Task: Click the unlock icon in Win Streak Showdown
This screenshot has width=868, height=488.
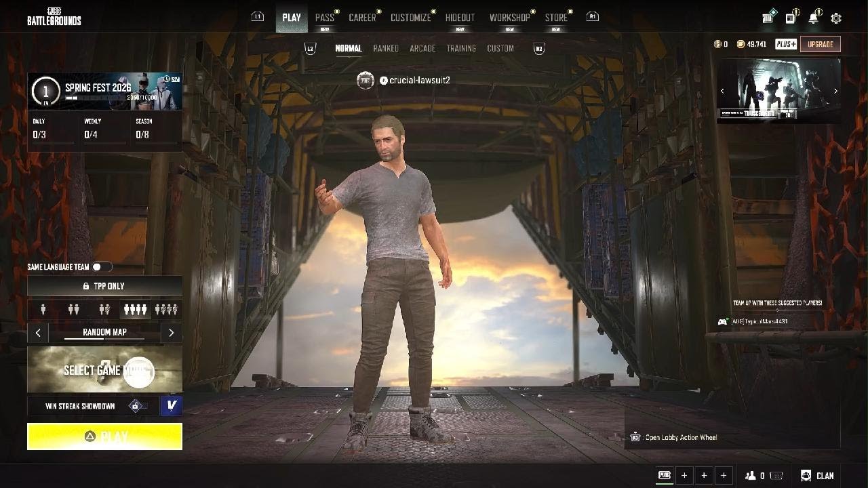Action: [x=136, y=406]
